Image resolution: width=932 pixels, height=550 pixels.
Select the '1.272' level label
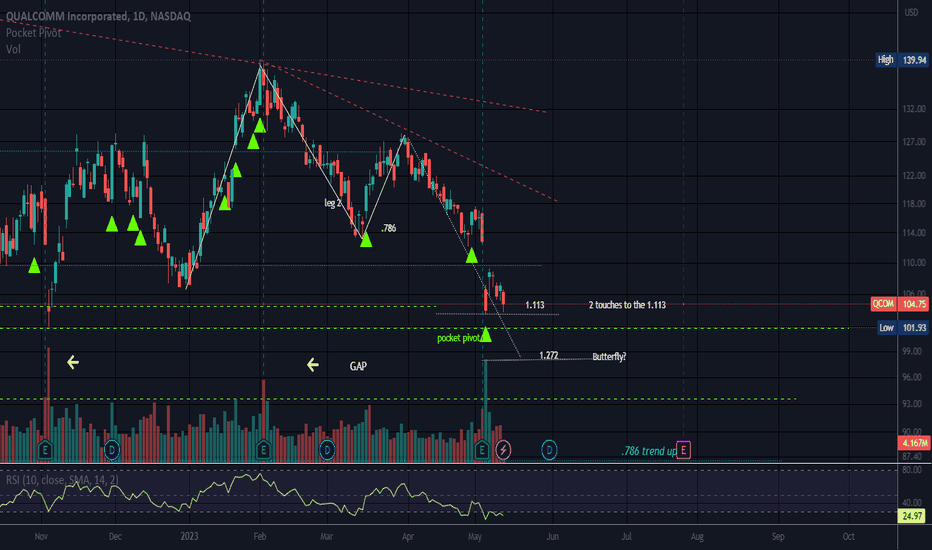click(x=549, y=356)
